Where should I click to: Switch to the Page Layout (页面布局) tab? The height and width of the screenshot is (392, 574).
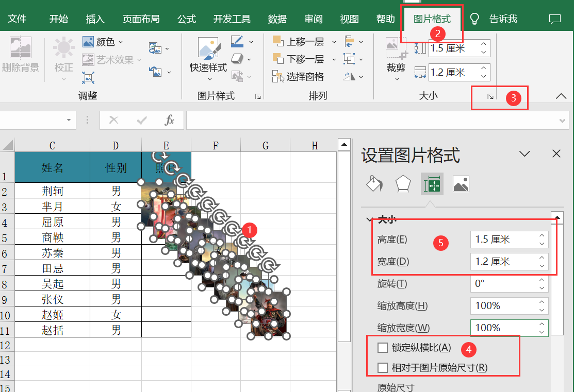pos(141,19)
